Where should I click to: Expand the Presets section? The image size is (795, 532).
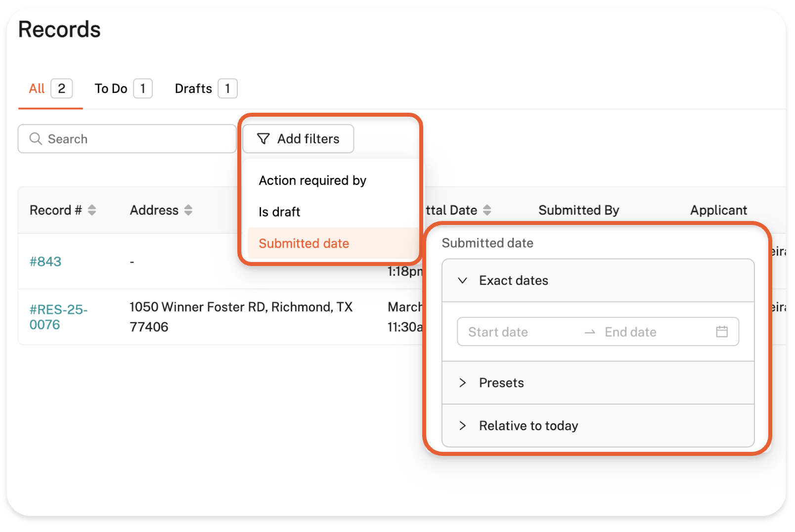coord(463,383)
